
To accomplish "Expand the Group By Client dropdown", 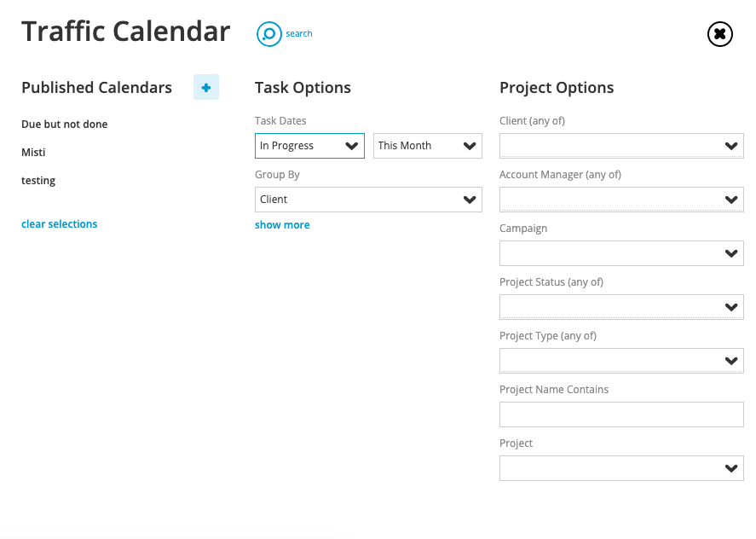I will tap(368, 200).
